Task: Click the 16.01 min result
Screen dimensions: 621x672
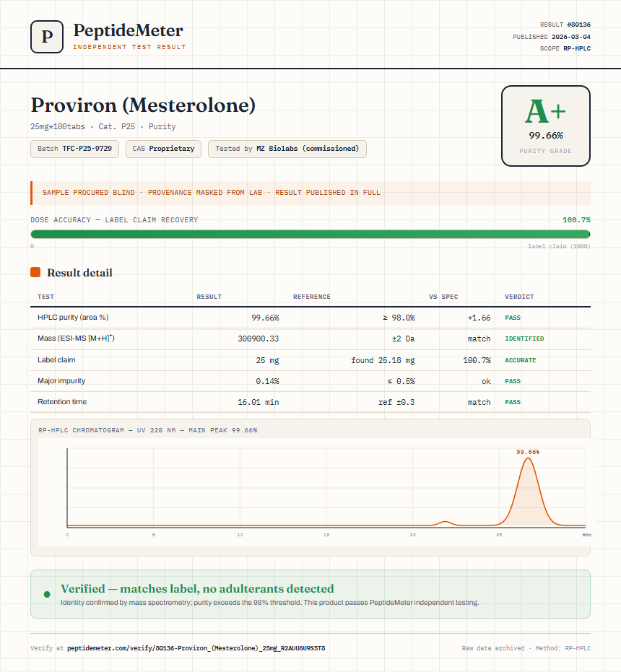Action: (x=259, y=402)
